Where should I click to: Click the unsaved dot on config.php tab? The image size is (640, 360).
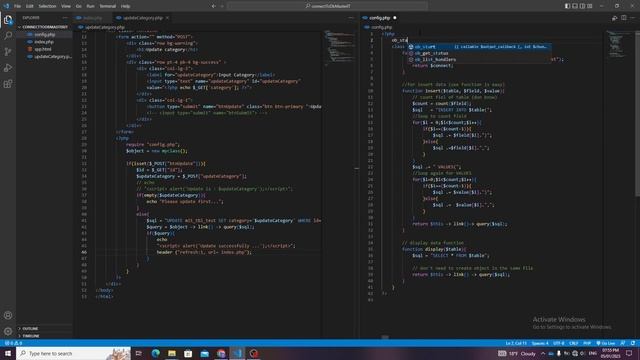tap(395, 18)
